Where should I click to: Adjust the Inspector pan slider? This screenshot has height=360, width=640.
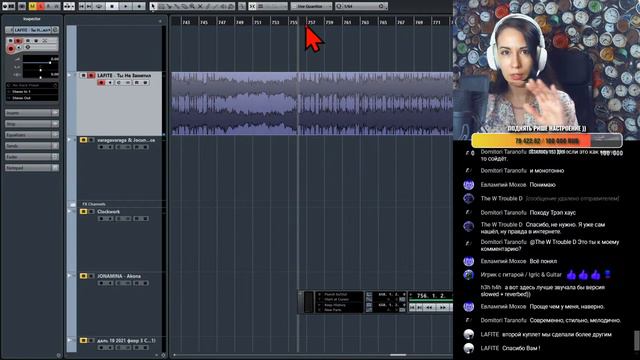coord(40,70)
